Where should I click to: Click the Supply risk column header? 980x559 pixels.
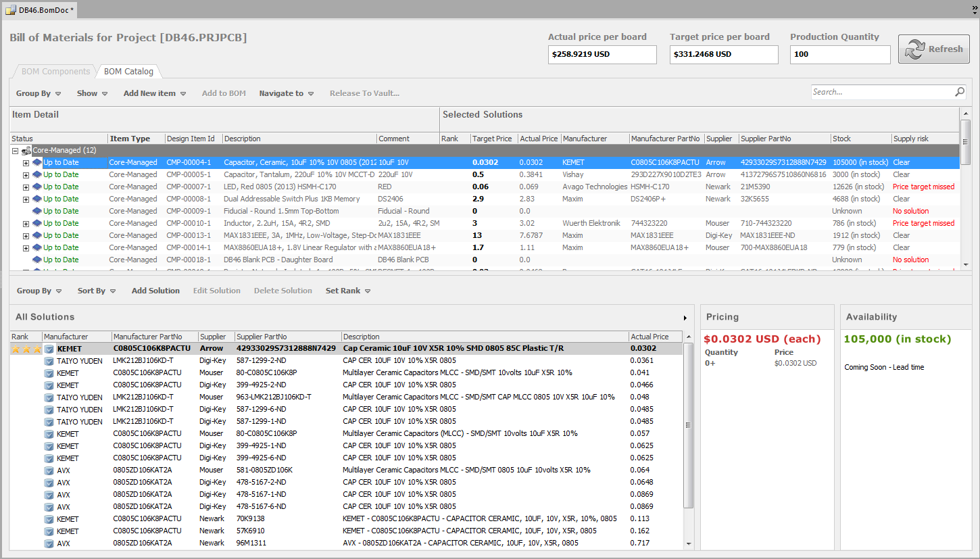pos(925,139)
